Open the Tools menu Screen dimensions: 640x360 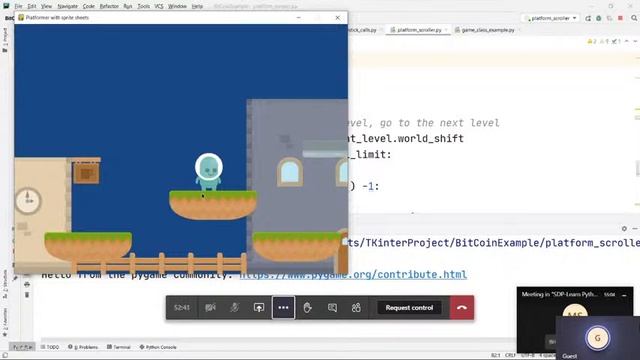point(143,6)
